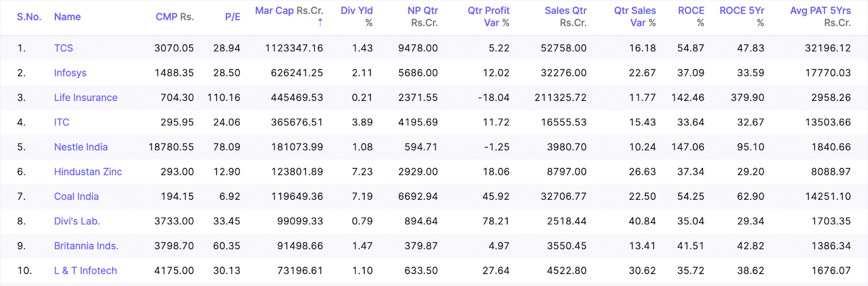Open L & T Infotech page
Image resolution: width=868 pixels, height=286 pixels.
(86, 271)
